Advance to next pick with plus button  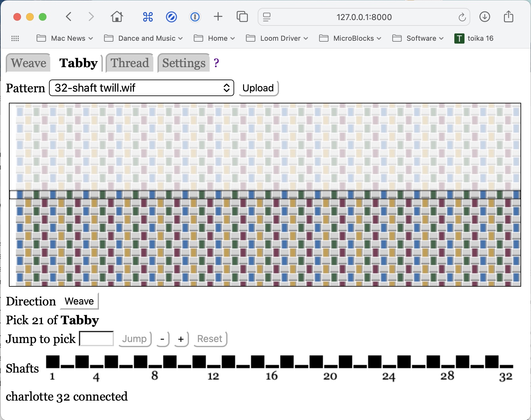coord(181,339)
